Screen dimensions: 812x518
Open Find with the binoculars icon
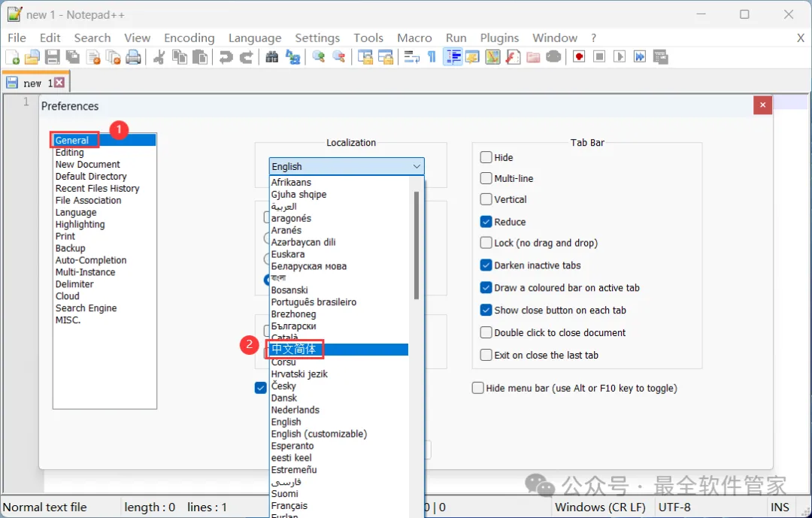(272, 56)
